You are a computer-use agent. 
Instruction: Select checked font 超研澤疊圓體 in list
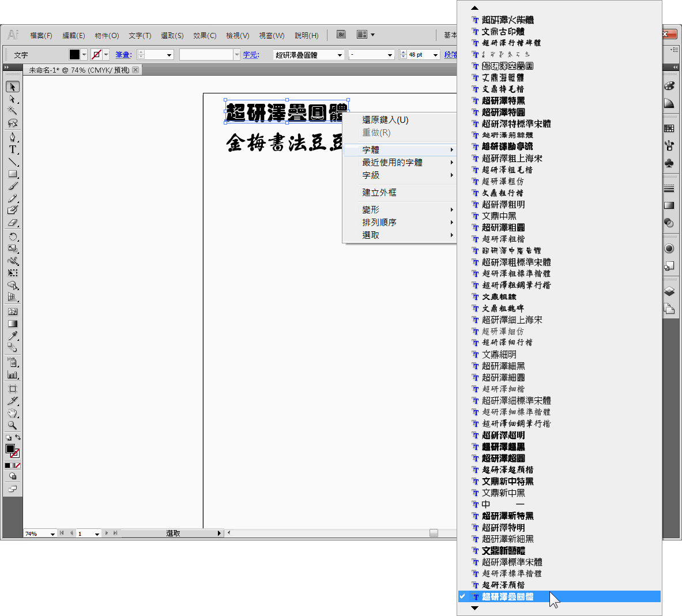coord(507,597)
